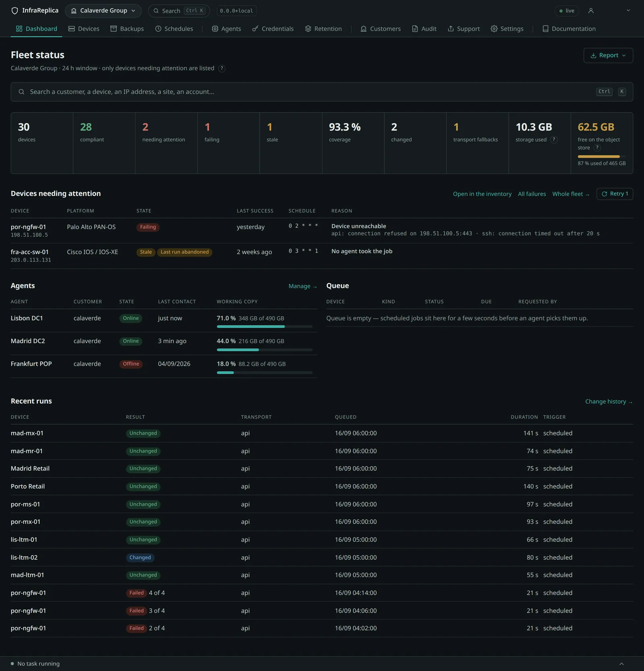Click the Dashboard grid icon
Image resolution: width=644 pixels, height=671 pixels.
pos(19,29)
